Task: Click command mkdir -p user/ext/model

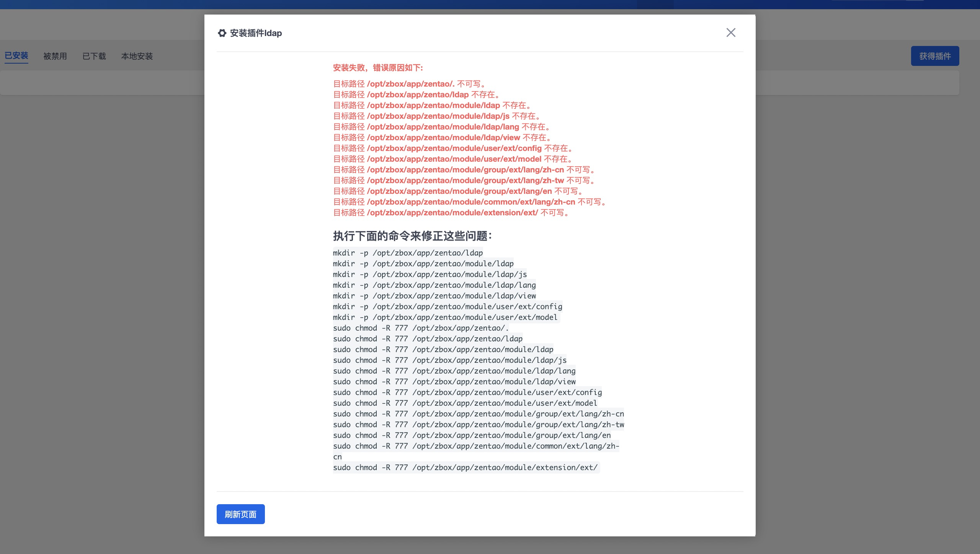Action: [445, 317]
